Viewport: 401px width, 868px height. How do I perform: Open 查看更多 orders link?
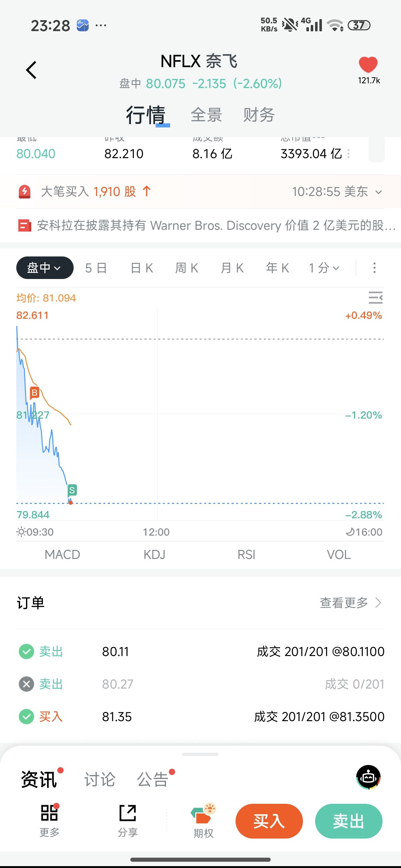[351, 603]
